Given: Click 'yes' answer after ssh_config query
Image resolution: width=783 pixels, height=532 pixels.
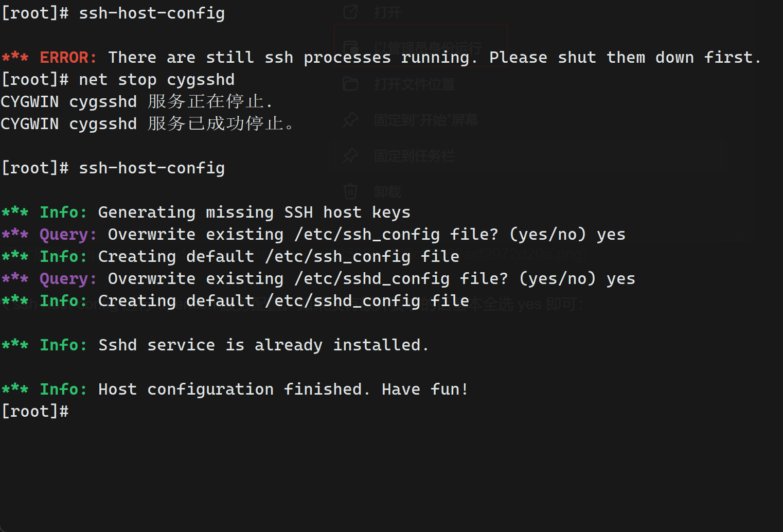Looking at the screenshot, I should point(611,235).
